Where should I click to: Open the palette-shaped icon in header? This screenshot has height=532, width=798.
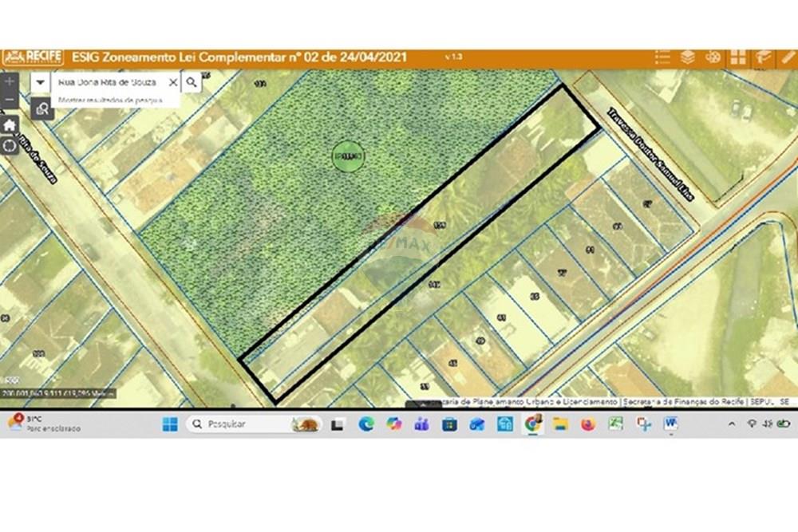[x=713, y=57]
